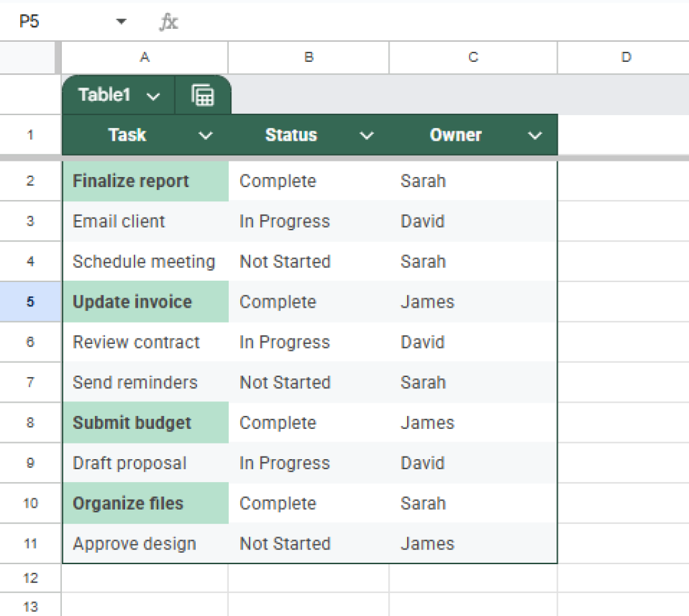Image resolution: width=689 pixels, height=616 pixels.
Task: Open the Table1 menu chevron
Action: pyautogui.click(x=153, y=95)
